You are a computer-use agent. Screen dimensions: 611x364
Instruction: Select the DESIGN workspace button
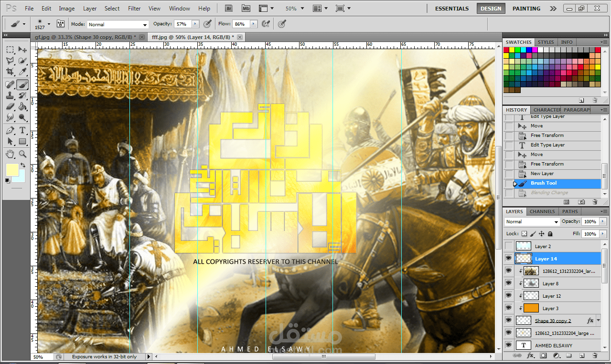pyautogui.click(x=491, y=9)
